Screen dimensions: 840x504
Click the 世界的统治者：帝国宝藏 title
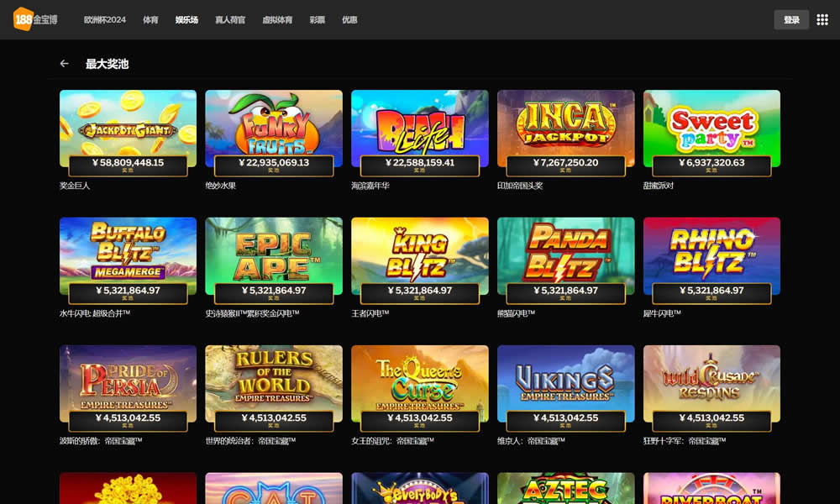coord(250,441)
